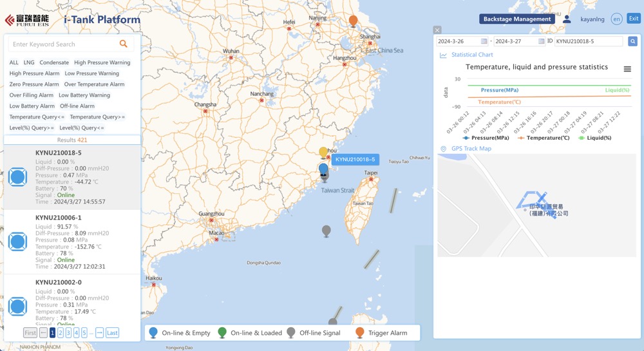Go to results page 5

[84, 333]
